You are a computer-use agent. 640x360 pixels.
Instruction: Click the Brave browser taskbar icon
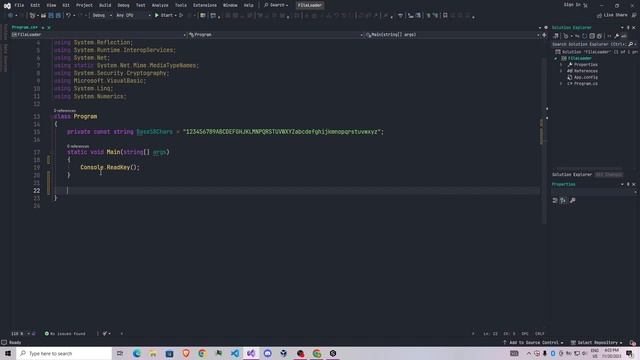point(186,353)
